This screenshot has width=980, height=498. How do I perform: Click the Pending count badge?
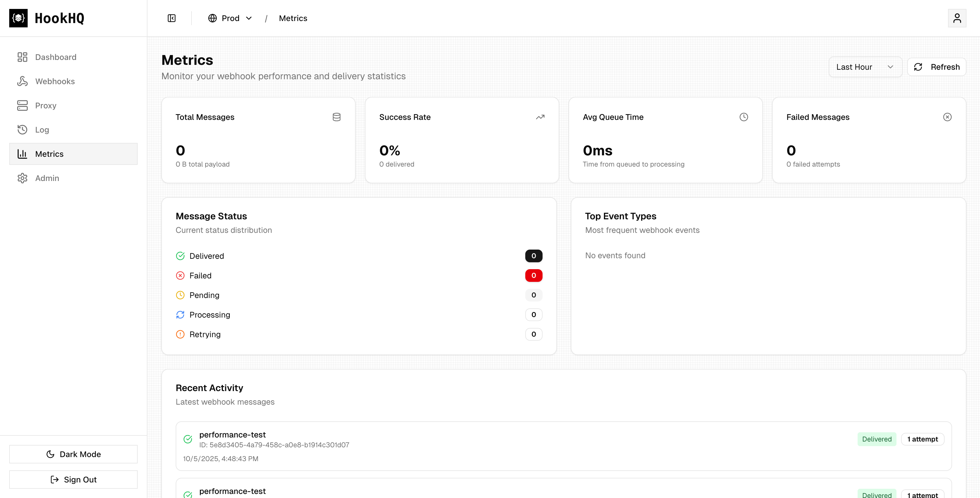pos(534,295)
